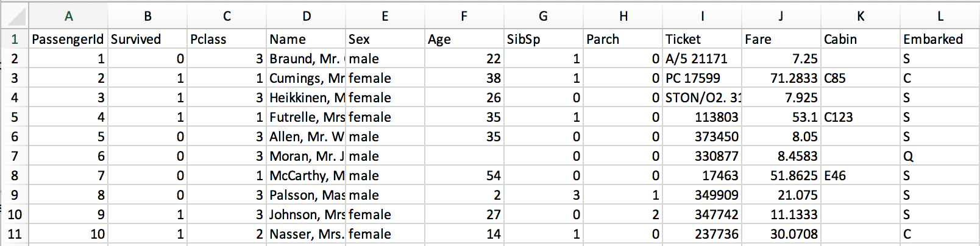Click the select-all corner triangle
This screenshot has height=246, width=980.
pos(15,16)
